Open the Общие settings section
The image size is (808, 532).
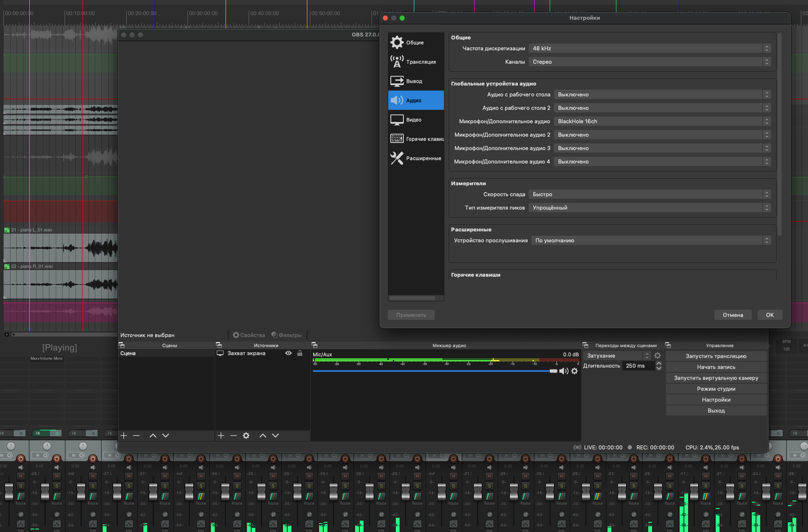coord(416,42)
